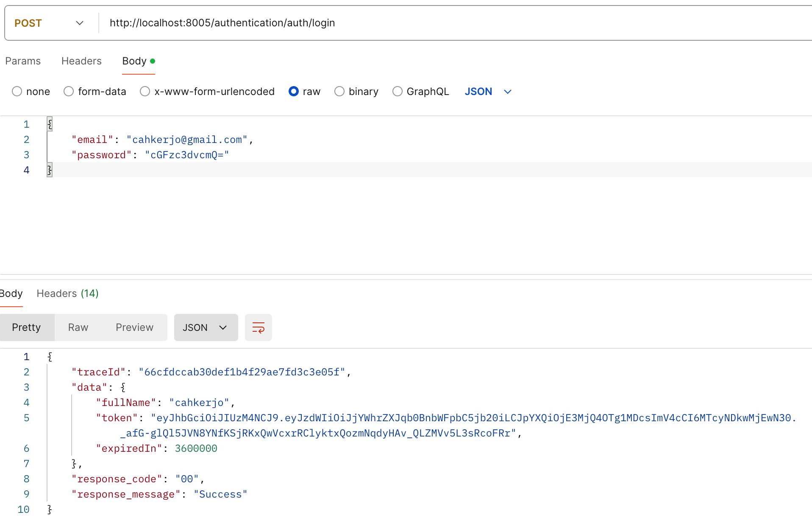Open the request Body tab
This screenshot has width=812, height=526.
pyautogui.click(x=138, y=61)
